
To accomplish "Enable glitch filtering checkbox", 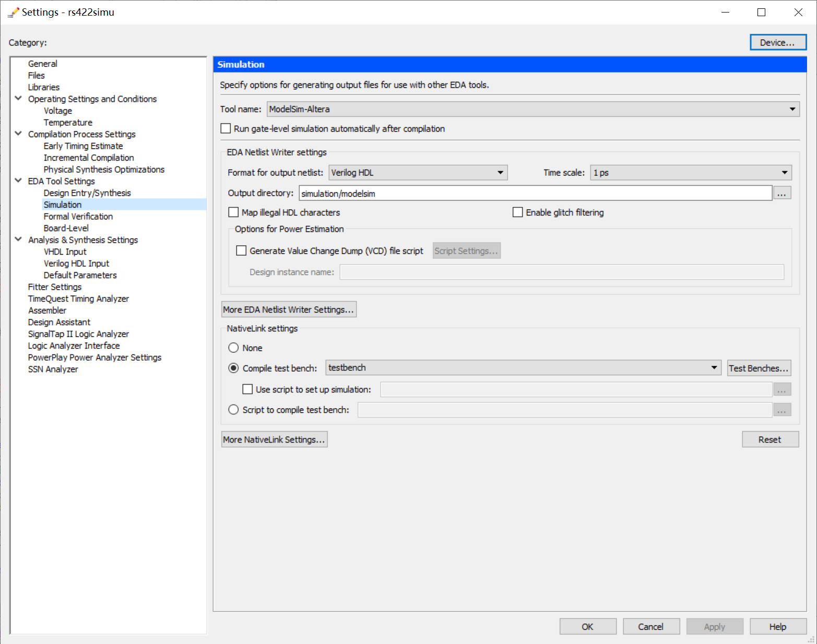I will coord(517,212).
